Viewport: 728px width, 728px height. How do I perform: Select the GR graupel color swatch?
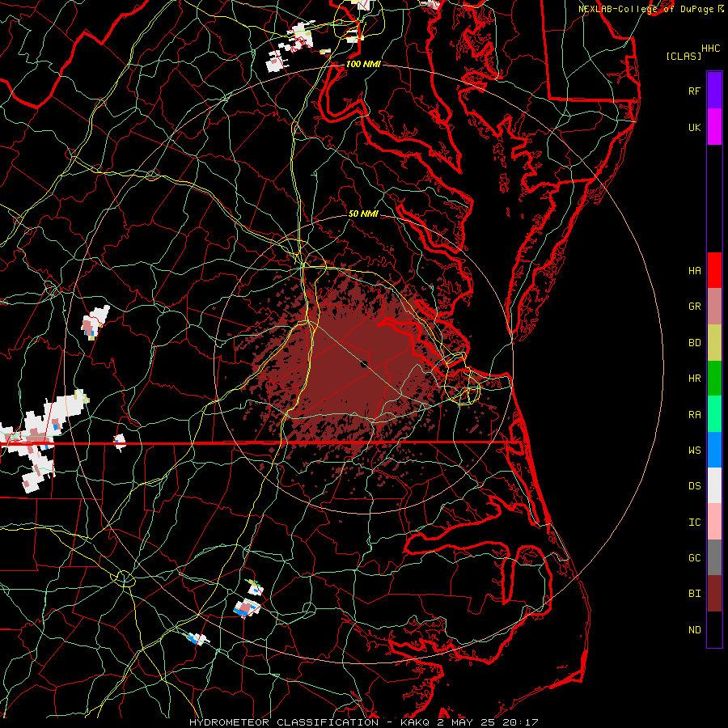point(714,306)
